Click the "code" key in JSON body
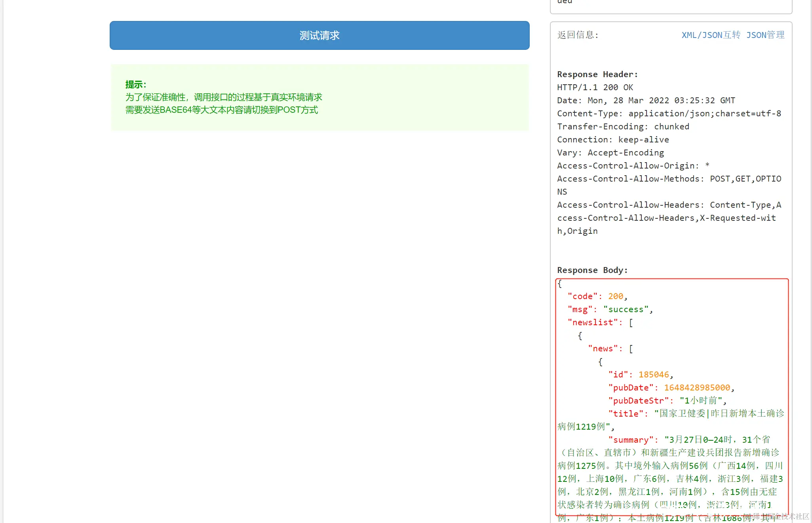 click(x=582, y=296)
